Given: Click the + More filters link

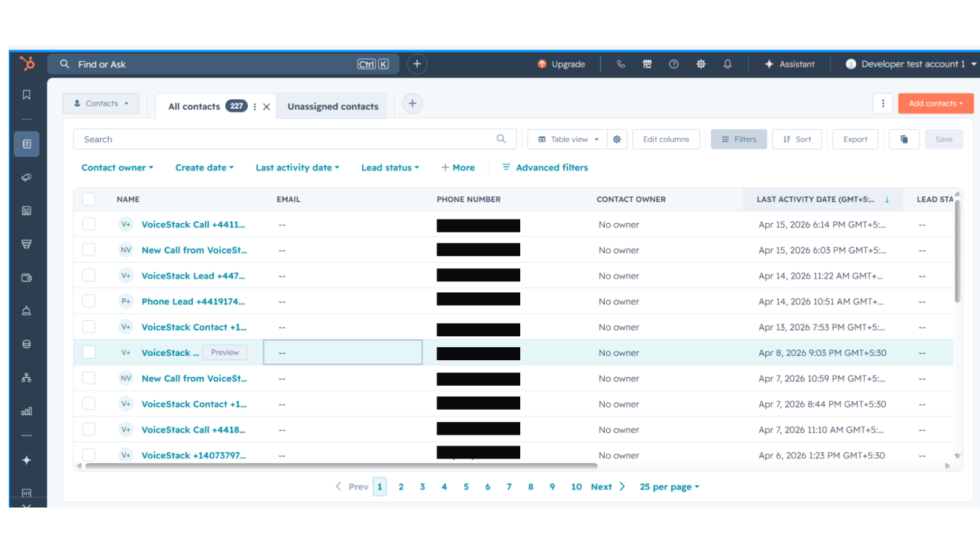Looking at the screenshot, I should click(458, 168).
